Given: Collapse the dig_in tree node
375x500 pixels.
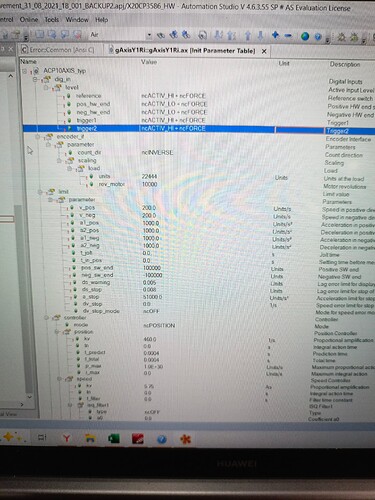Looking at the screenshot, I should tap(35, 79).
